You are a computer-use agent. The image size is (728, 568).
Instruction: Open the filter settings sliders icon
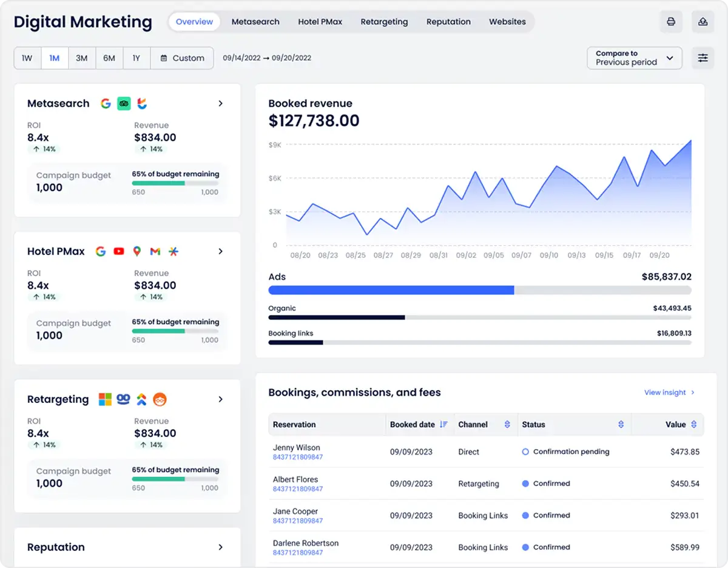click(x=703, y=58)
